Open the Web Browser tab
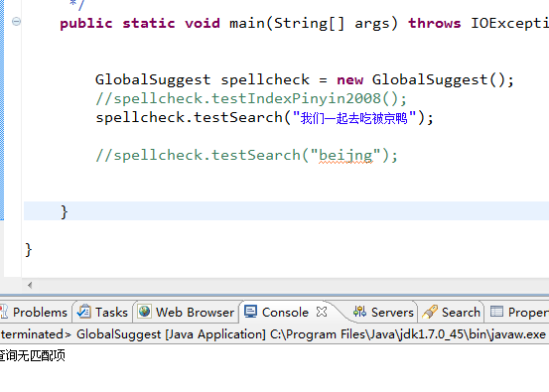This screenshot has height=392, width=549. (186, 312)
